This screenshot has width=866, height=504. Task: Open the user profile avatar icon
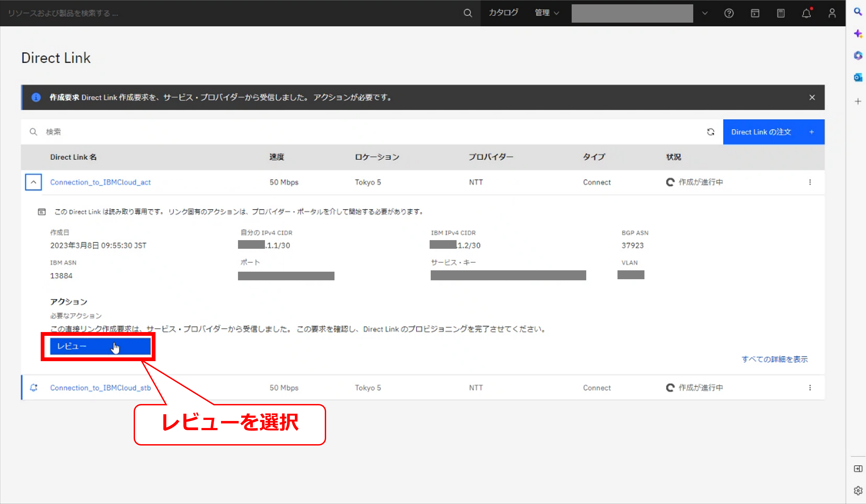pyautogui.click(x=832, y=13)
